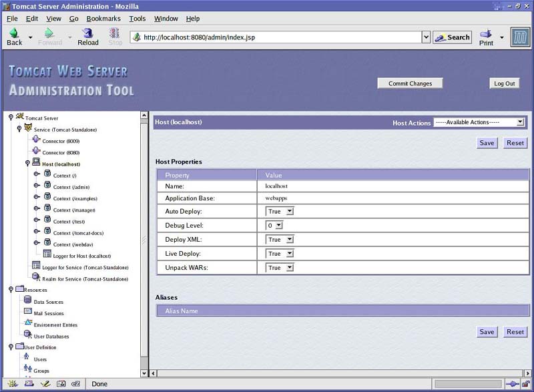This screenshot has height=392, width=534.
Task: Click the Host (localhost) computer icon
Action: point(36,162)
